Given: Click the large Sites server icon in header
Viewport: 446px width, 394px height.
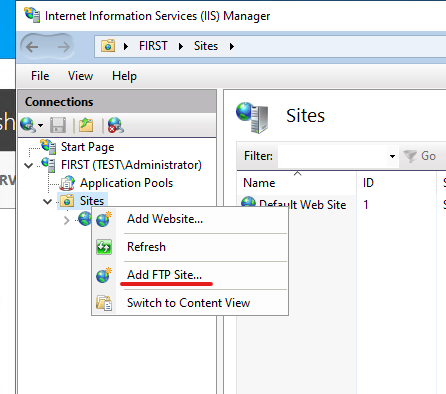Looking at the screenshot, I should pyautogui.click(x=252, y=117).
